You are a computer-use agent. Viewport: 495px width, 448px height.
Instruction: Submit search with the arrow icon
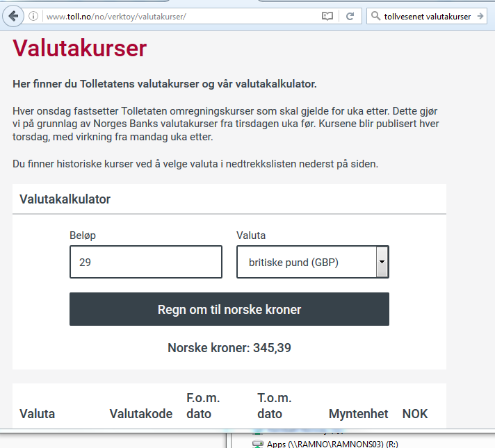(x=480, y=16)
